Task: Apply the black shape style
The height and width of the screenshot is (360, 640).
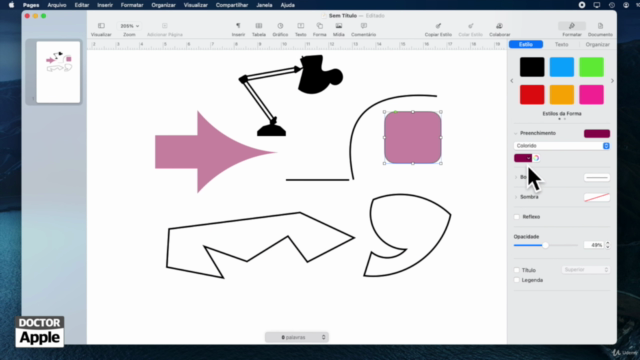Action: (x=532, y=67)
